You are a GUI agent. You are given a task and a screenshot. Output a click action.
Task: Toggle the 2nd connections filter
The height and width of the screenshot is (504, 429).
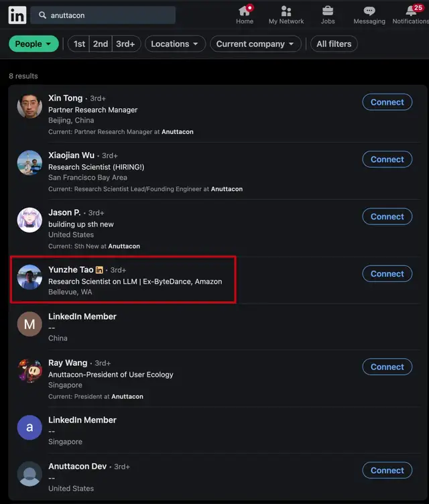coord(101,44)
